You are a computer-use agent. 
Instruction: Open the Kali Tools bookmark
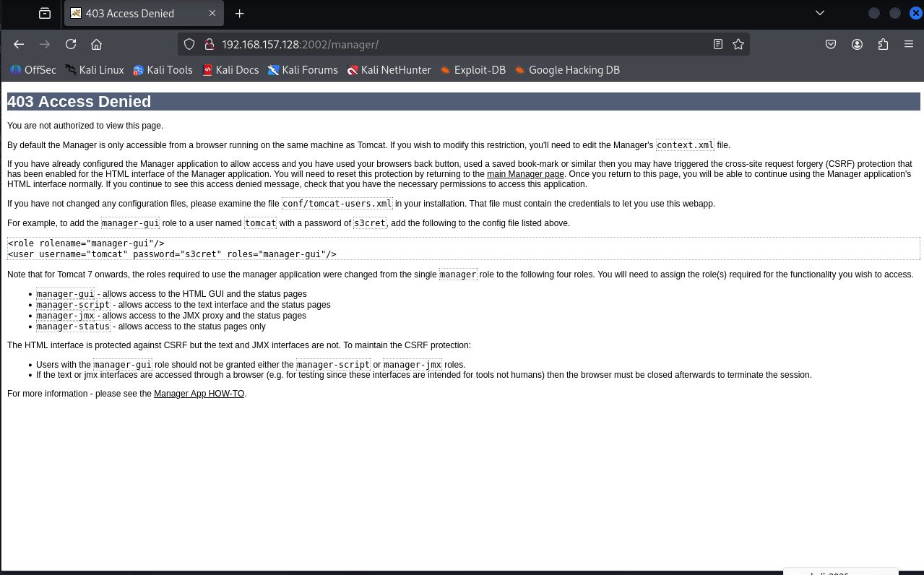[x=163, y=70]
